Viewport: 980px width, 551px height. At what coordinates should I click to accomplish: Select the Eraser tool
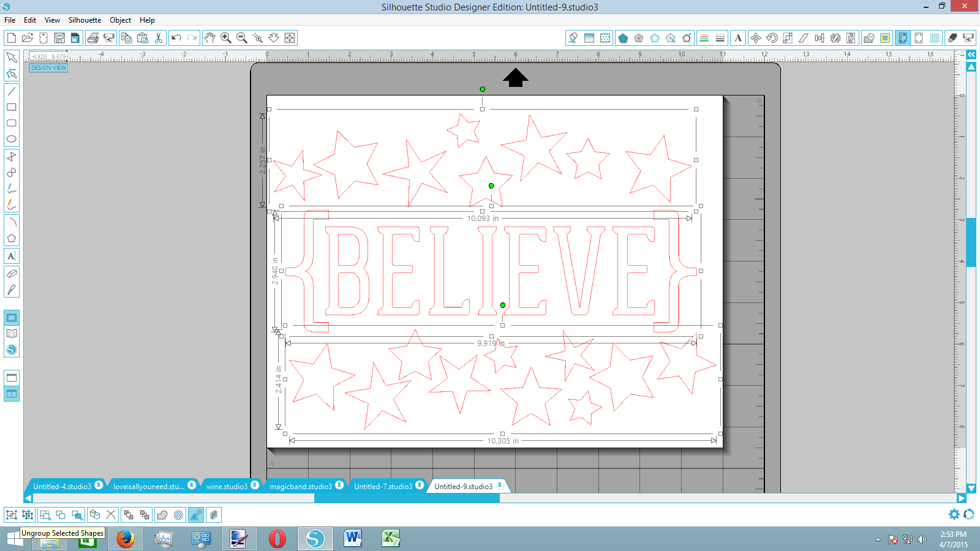(x=12, y=274)
